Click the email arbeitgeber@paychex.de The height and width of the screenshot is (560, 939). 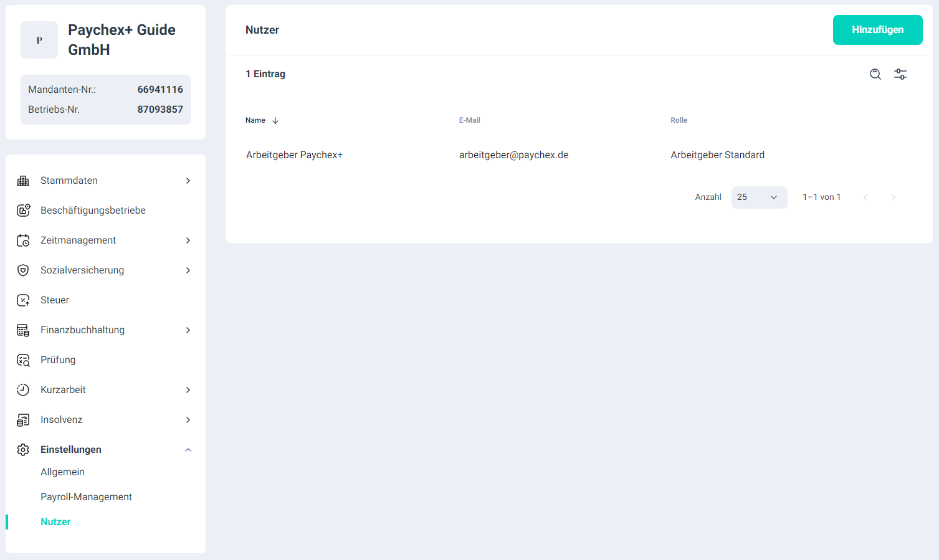514,155
